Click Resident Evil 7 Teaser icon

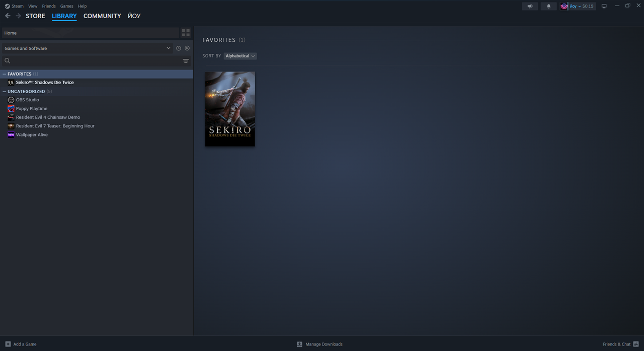point(11,126)
